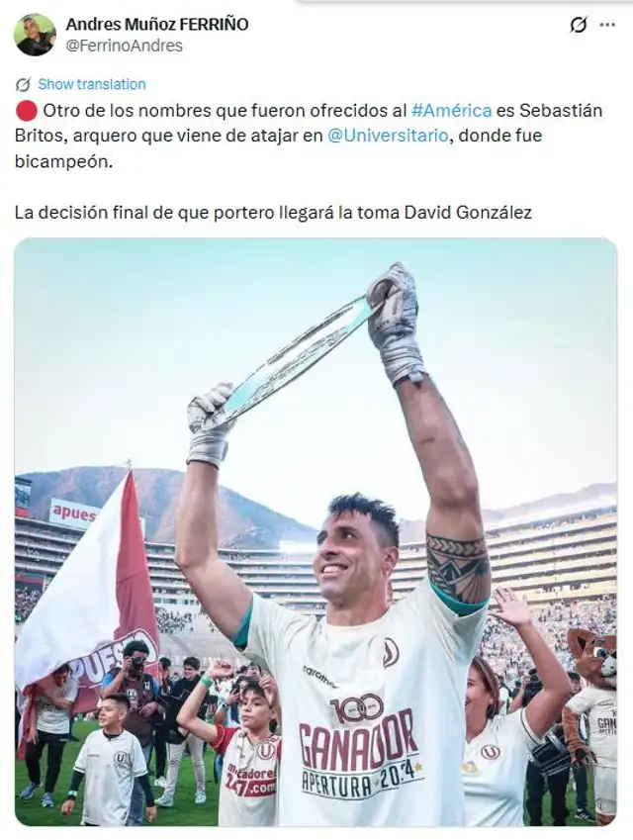The height and width of the screenshot is (840, 633).
Task: Click the @FerrinoAndres handle
Action: (125, 47)
